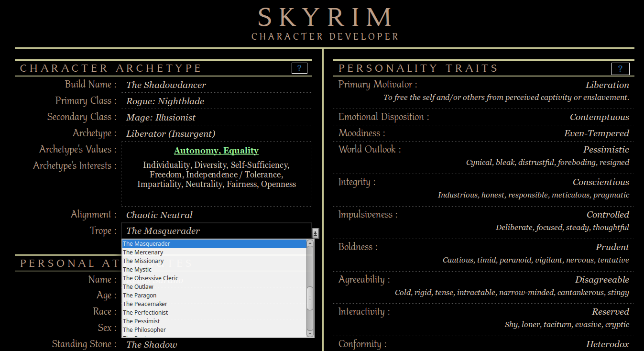This screenshot has height=351, width=644.
Task: Change the Primary Motivator value Liberation
Action: click(607, 85)
